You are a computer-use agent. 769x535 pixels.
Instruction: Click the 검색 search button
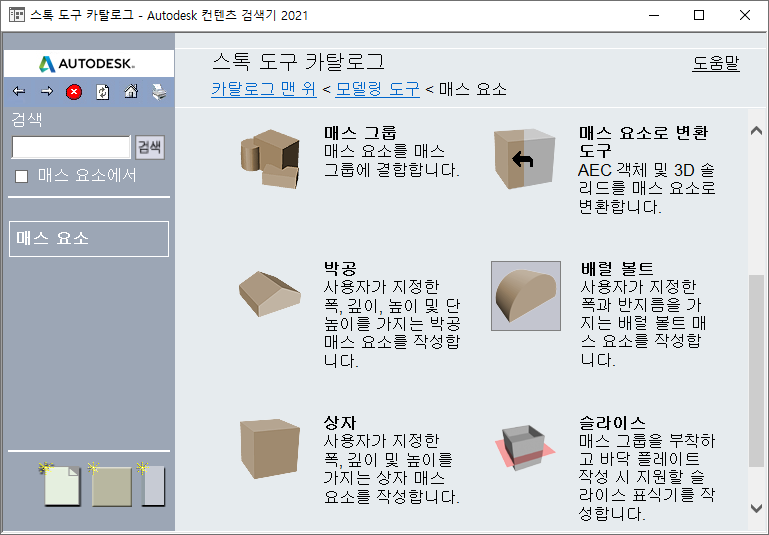(150, 147)
